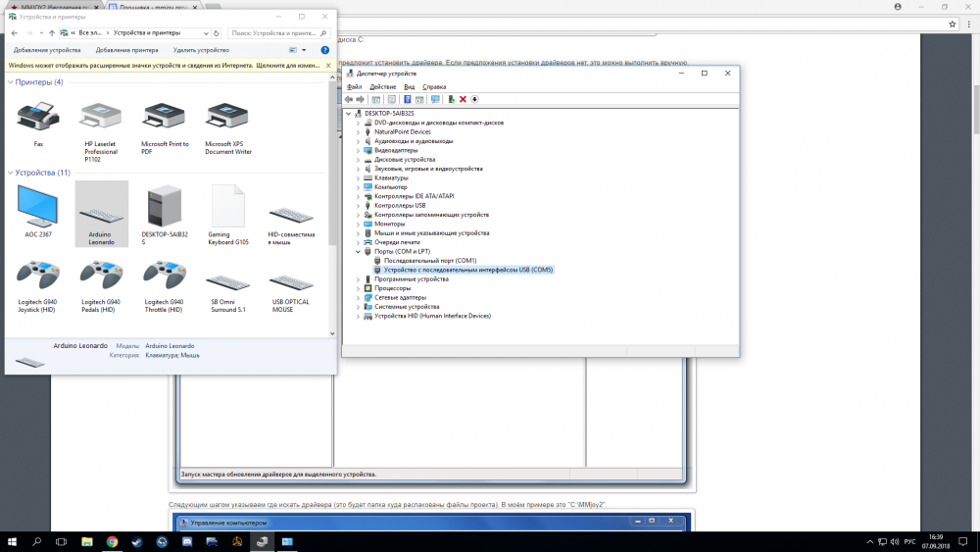Select Мыши и иные указывающие устройства

[x=431, y=233]
